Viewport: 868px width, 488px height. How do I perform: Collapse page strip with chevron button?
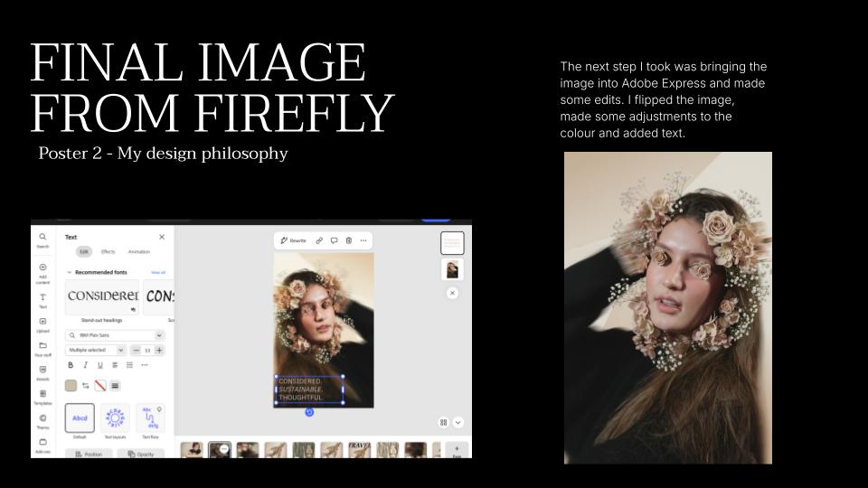pyautogui.click(x=458, y=422)
